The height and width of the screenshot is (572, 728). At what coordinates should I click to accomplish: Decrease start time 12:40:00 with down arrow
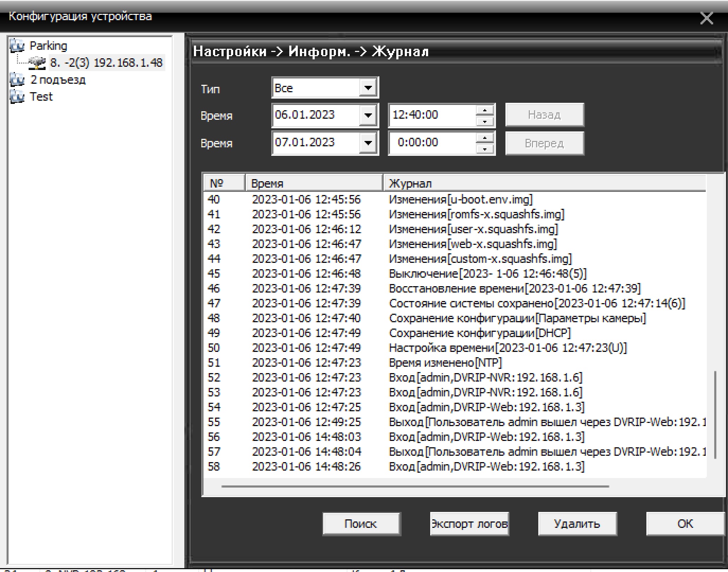click(485, 121)
